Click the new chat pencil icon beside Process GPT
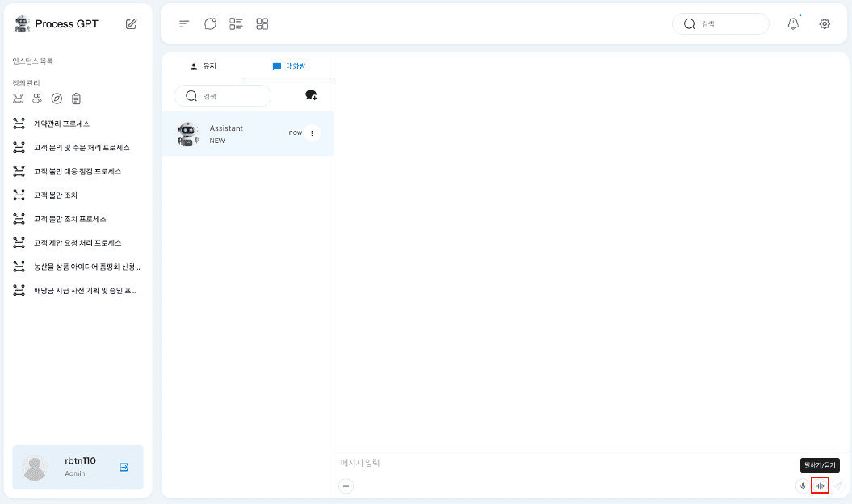The width and height of the screenshot is (852, 504). tap(132, 24)
